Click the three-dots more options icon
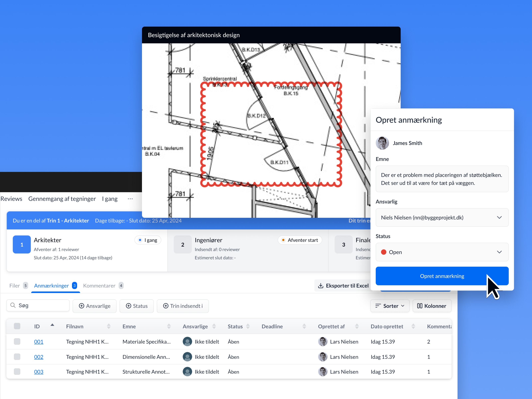This screenshot has width=532, height=399. (130, 199)
